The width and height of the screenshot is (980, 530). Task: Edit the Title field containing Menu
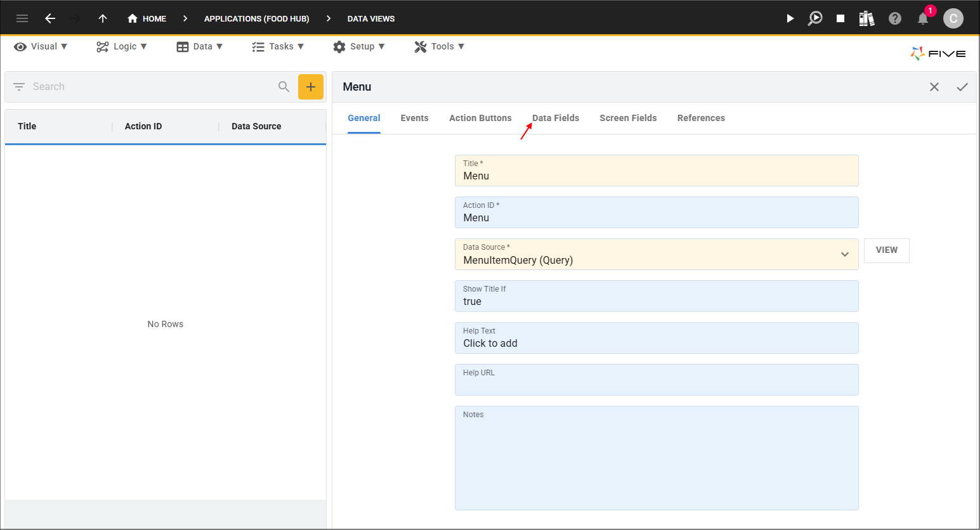(657, 171)
